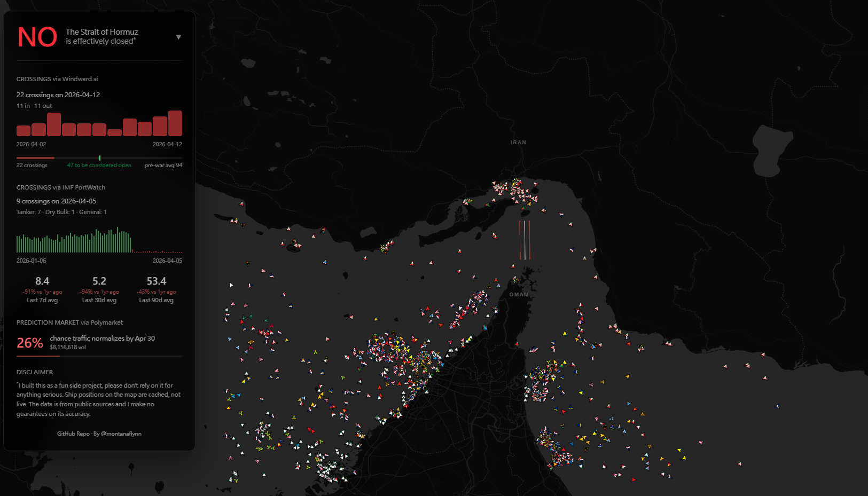Image resolution: width=868 pixels, height=496 pixels.
Task: Select the left red shipping lane line
Action: pos(520,240)
